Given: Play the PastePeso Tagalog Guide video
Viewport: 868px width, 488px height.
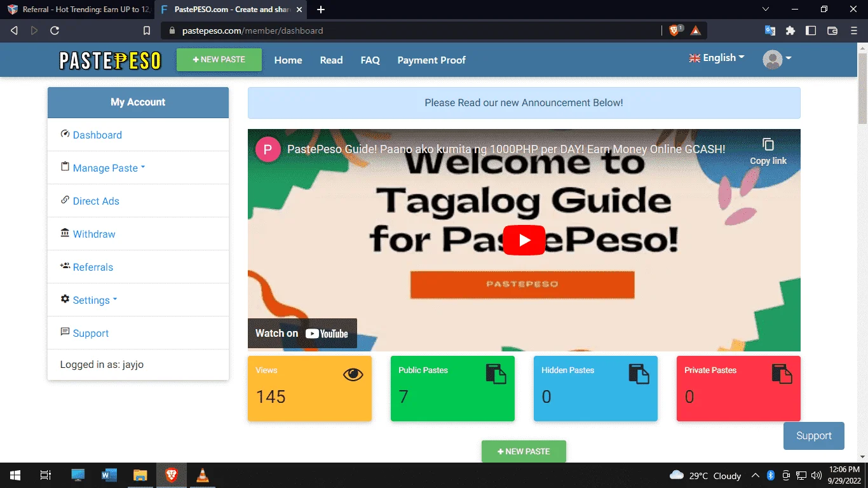Looking at the screenshot, I should point(524,240).
